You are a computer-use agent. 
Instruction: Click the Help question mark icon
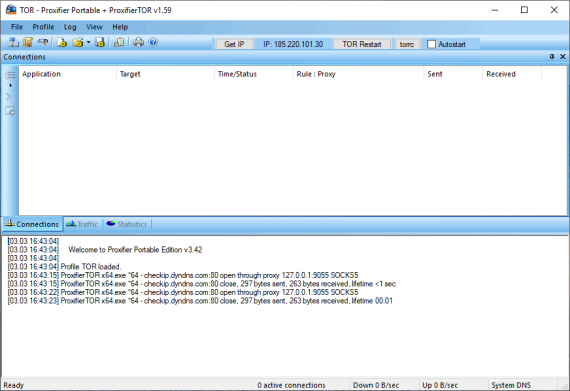(x=153, y=42)
